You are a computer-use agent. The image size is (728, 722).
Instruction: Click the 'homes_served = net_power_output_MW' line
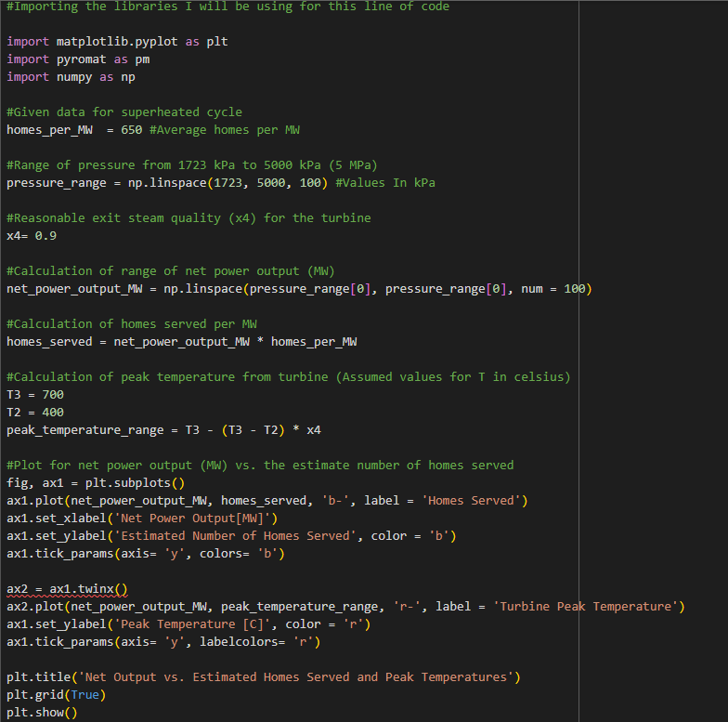(182, 342)
